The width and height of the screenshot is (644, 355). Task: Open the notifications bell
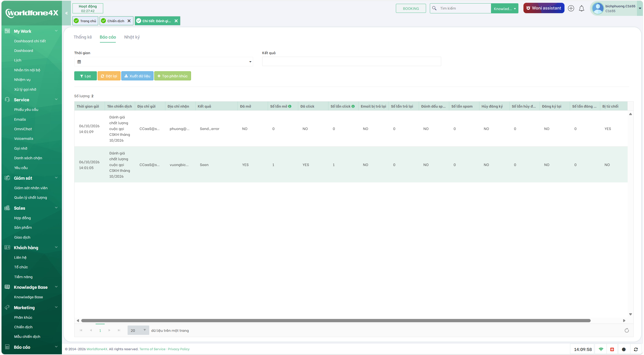point(582,8)
